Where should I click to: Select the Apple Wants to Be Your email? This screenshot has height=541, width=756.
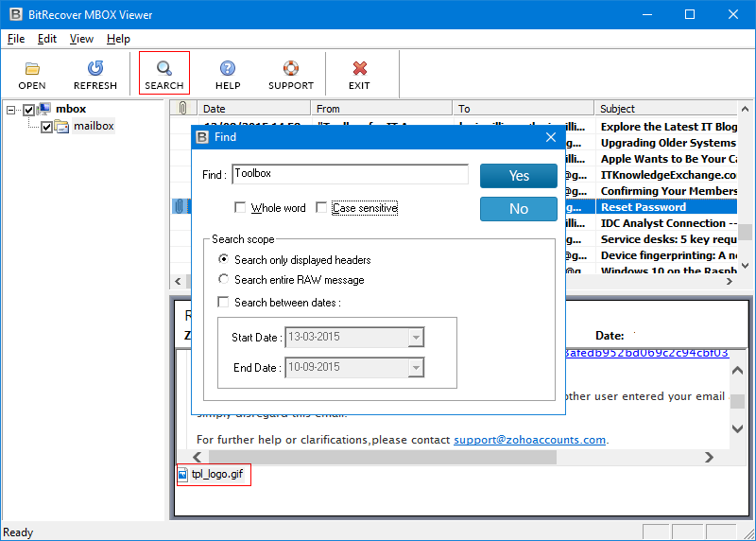(668, 159)
